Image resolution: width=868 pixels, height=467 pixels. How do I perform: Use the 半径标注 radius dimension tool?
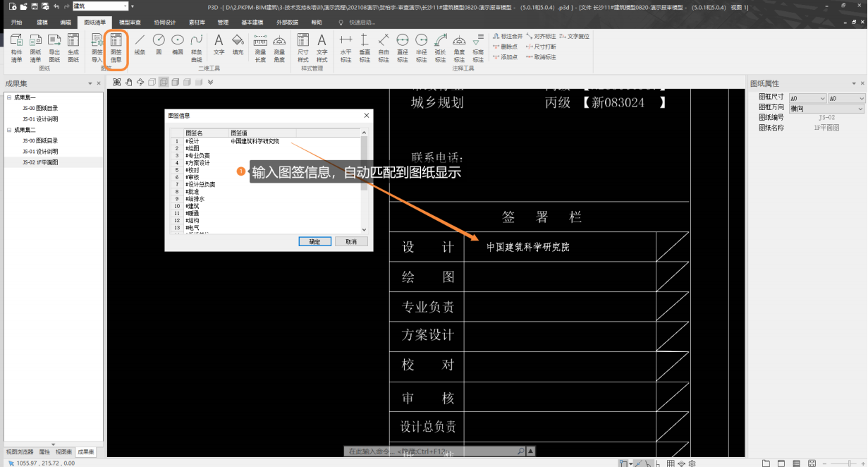click(421, 47)
